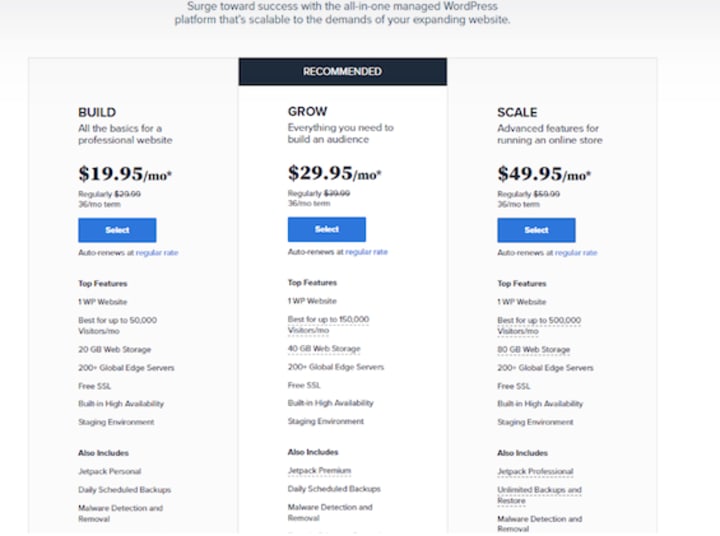The image size is (720, 536).
Task: Click 'Unlimited Backups and Restore' feature
Action: (x=539, y=495)
